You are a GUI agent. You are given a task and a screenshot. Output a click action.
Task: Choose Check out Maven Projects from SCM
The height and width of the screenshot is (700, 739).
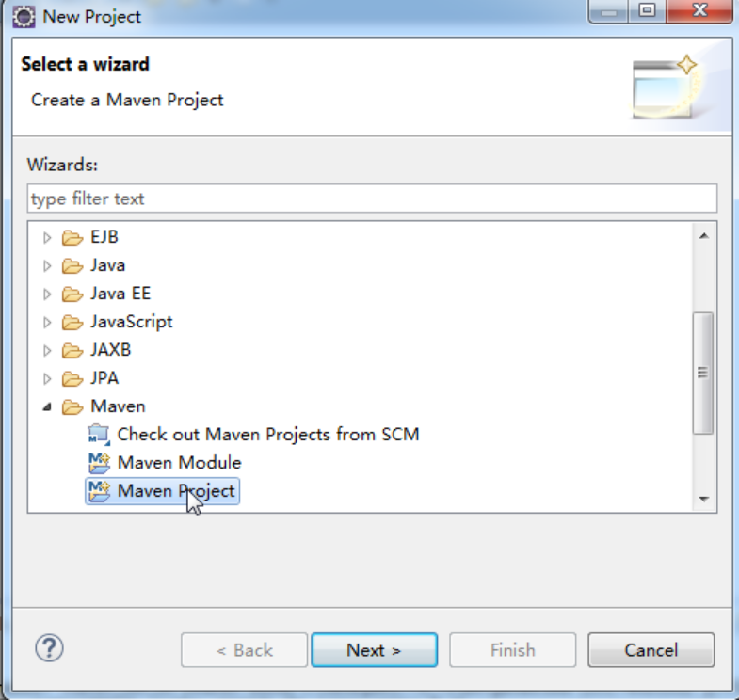tap(268, 435)
